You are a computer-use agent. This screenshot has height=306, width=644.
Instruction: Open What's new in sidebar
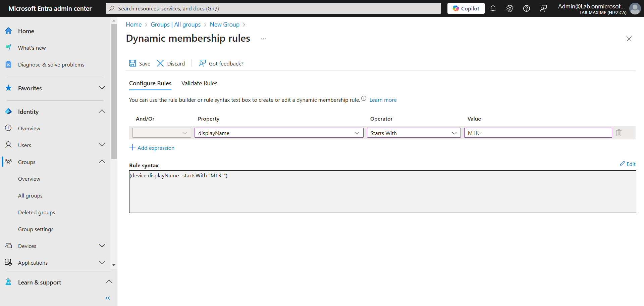[x=32, y=48]
